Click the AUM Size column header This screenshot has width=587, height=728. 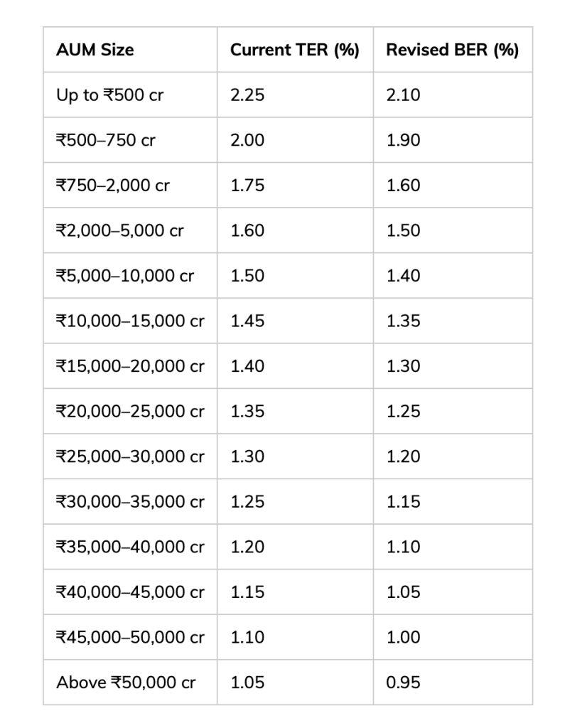click(95, 50)
